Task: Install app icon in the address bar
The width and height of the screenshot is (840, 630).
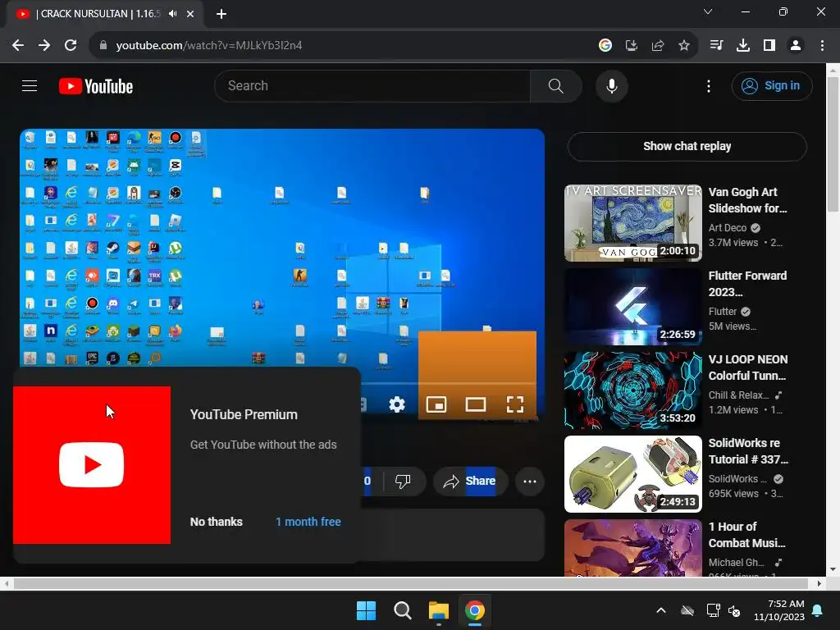Action: tap(631, 46)
